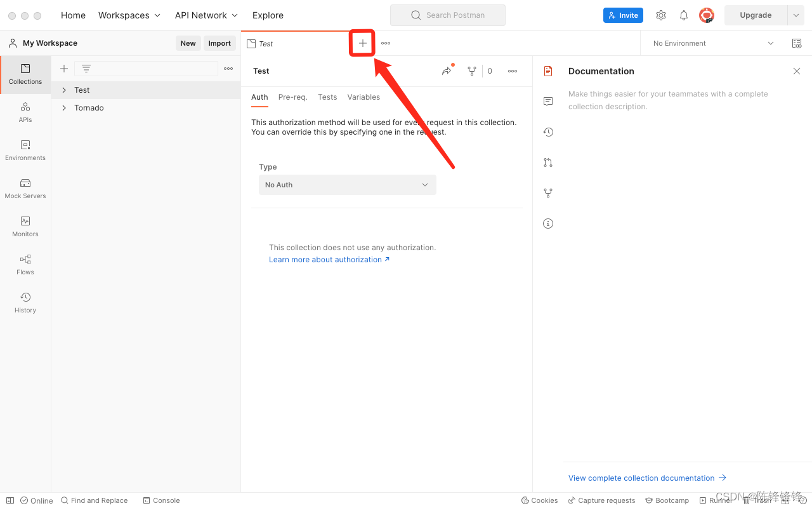
Task: Open a new tab with plus button
Action: pyautogui.click(x=363, y=43)
